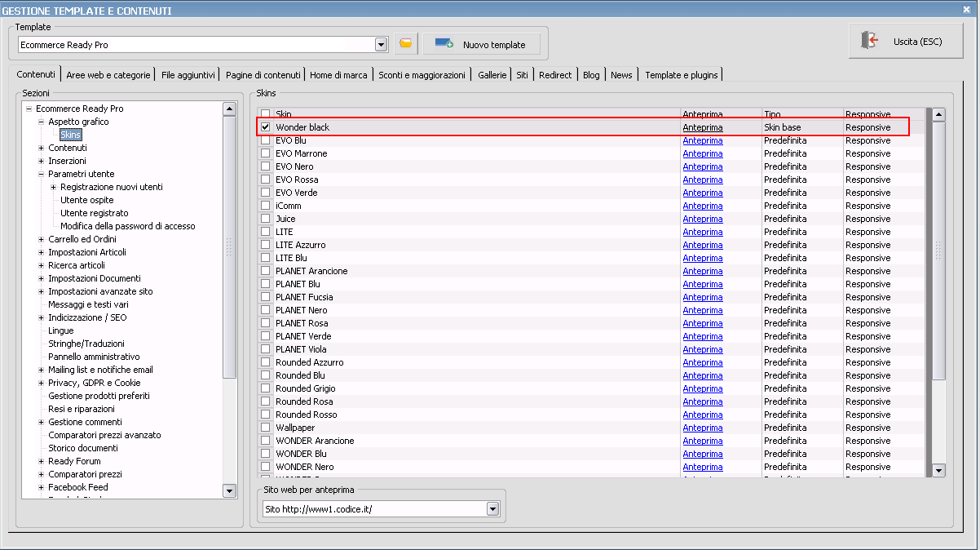Image resolution: width=980 pixels, height=550 pixels.
Task: Click the Sezioni tree scroll-down arrow
Action: point(229,490)
